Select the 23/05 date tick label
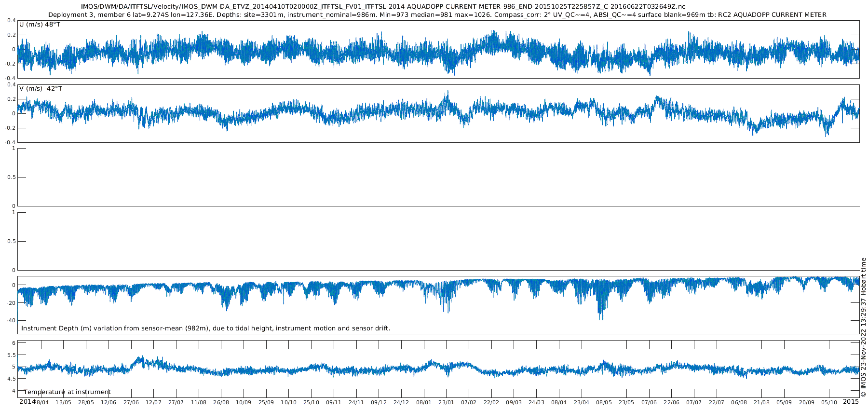 pyautogui.click(x=627, y=403)
